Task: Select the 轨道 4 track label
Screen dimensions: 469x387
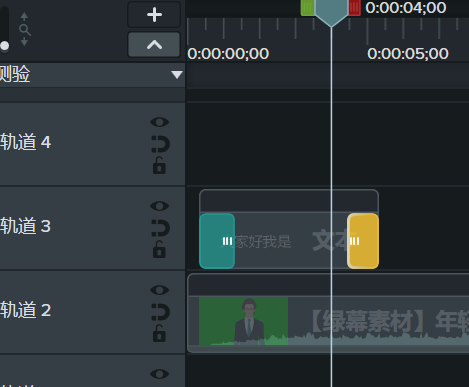Action: tap(25, 142)
